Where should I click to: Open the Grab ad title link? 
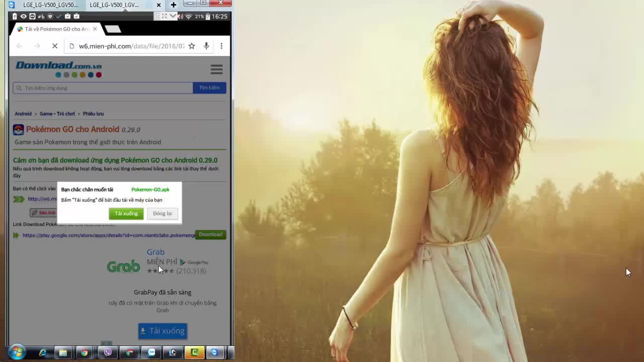(155, 252)
